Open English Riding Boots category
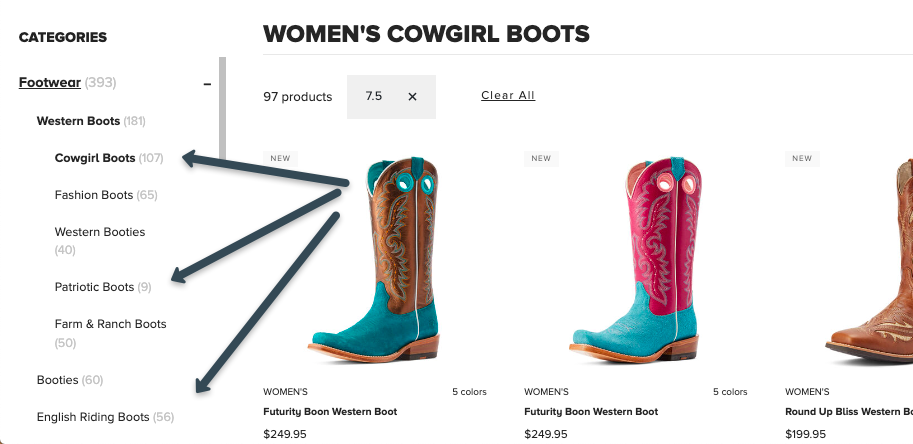Viewport: 913px width, 444px height. [93, 417]
